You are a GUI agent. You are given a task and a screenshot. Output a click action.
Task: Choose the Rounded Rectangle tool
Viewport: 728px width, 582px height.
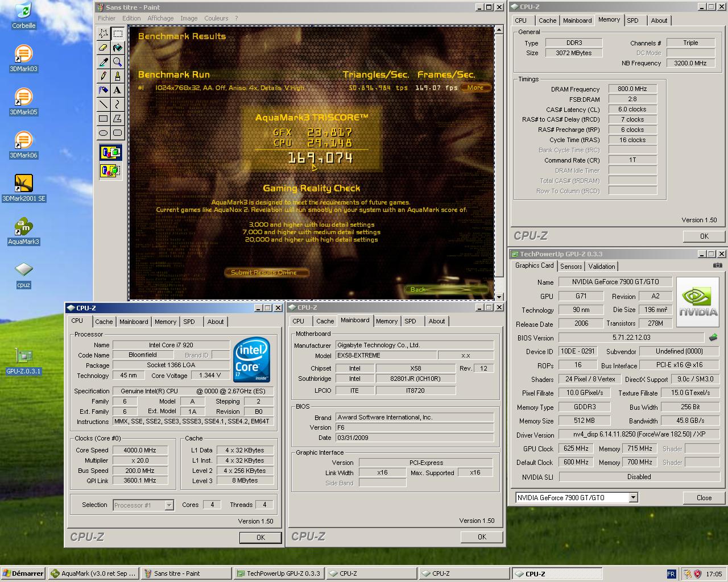point(117,132)
